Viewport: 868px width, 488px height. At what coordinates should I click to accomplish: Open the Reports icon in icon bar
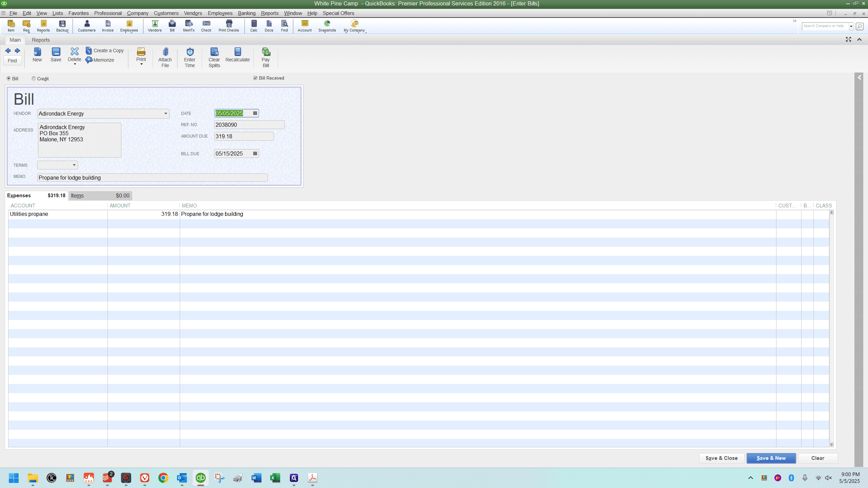[x=43, y=26]
